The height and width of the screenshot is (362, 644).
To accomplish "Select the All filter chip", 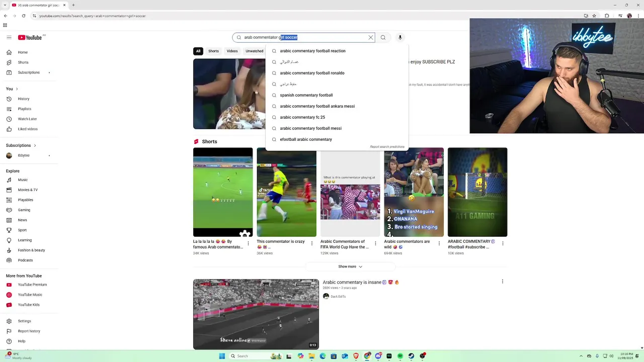I will (198, 51).
